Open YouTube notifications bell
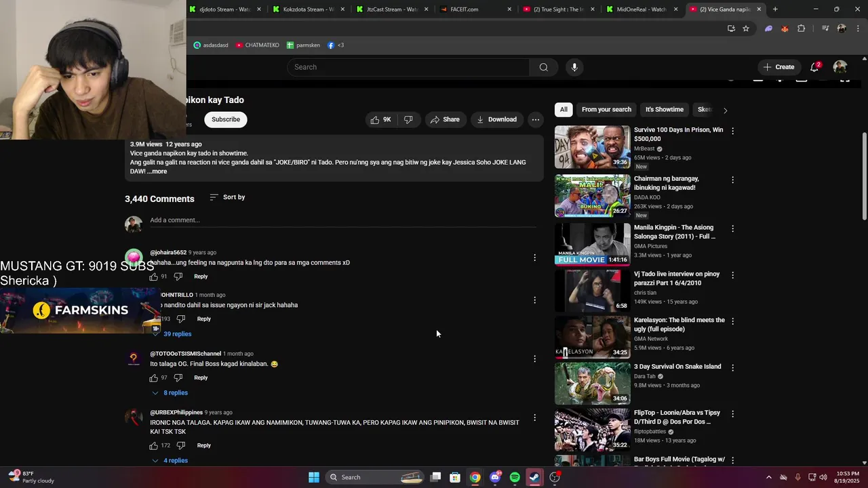Screen dimensions: 868x488 (814, 67)
